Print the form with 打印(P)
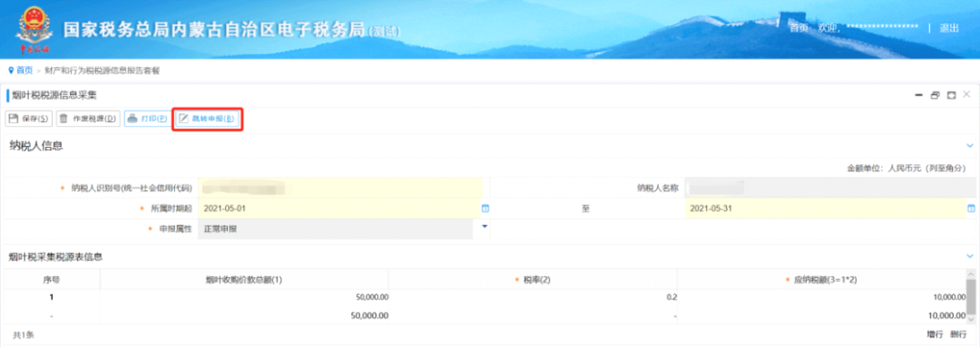The image size is (980, 348). click(147, 119)
